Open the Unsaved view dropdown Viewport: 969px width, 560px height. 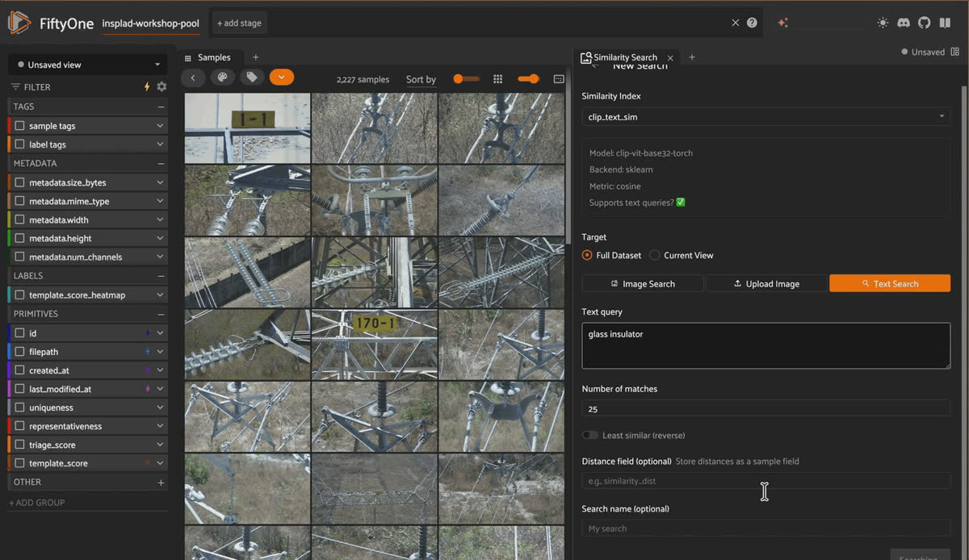tap(87, 65)
